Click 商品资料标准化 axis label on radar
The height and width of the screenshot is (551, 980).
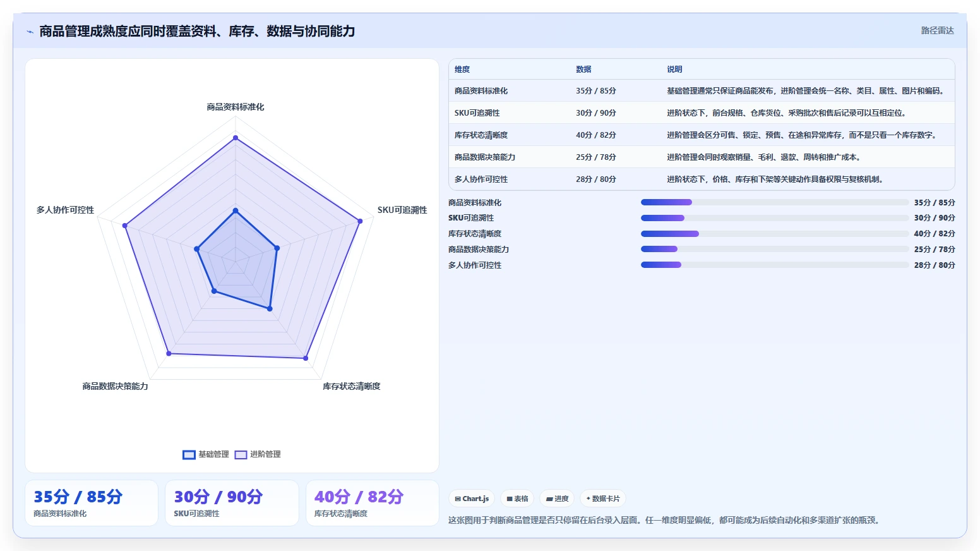tap(236, 107)
